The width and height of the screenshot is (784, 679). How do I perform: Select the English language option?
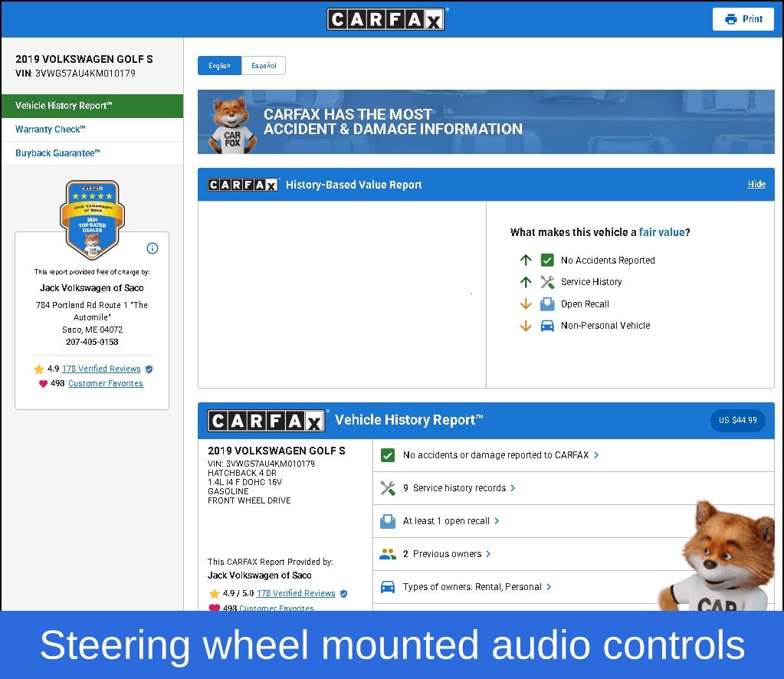point(219,66)
